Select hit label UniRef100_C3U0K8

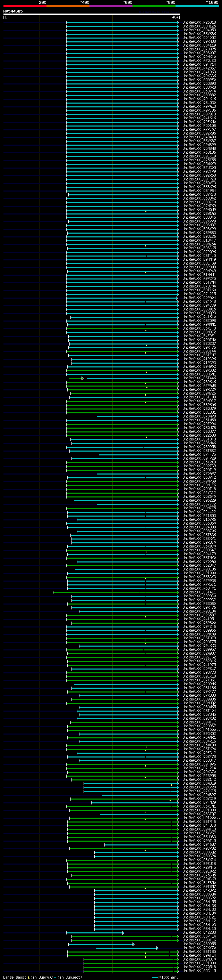point(199,88)
